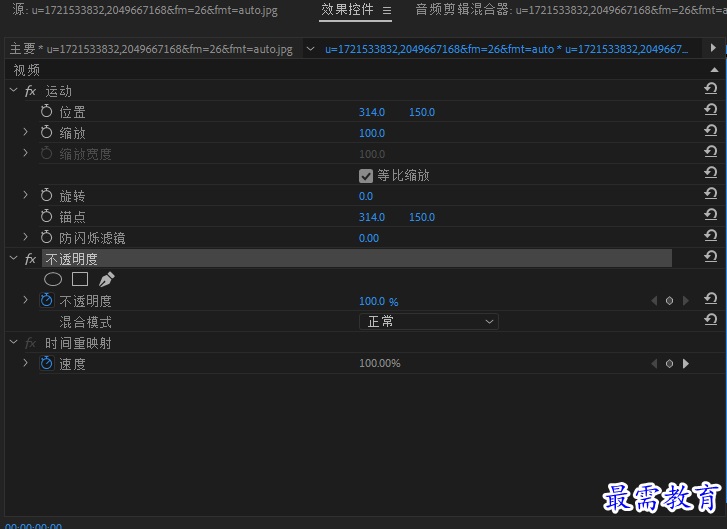
Task: Go to previous keyframe for 不透明度
Action: tap(654, 301)
